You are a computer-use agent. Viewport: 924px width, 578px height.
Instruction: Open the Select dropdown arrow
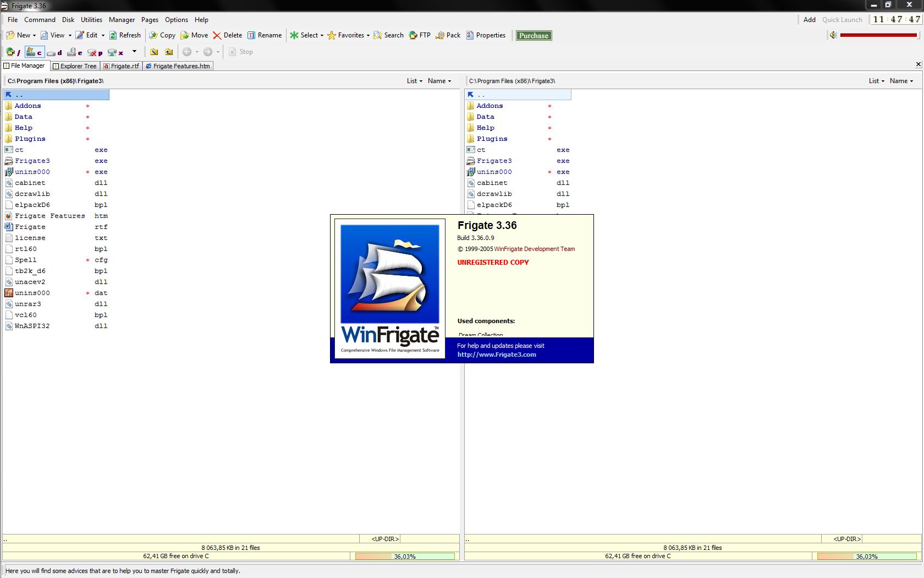(322, 35)
